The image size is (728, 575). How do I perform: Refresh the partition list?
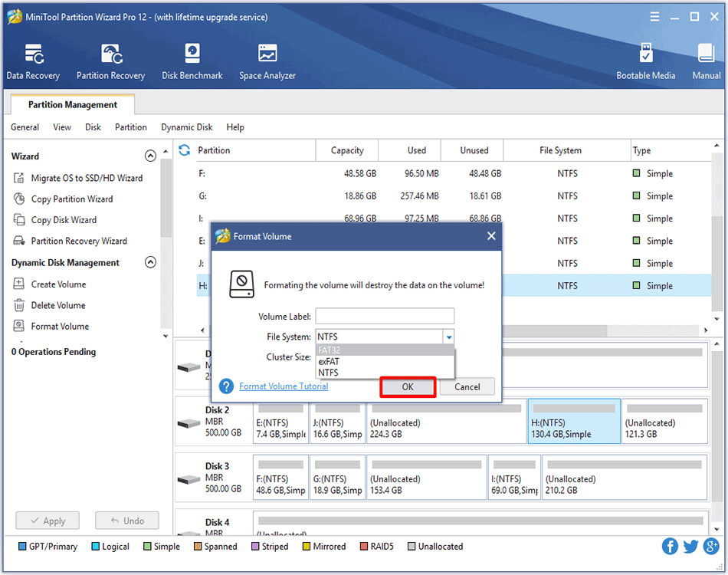click(184, 150)
